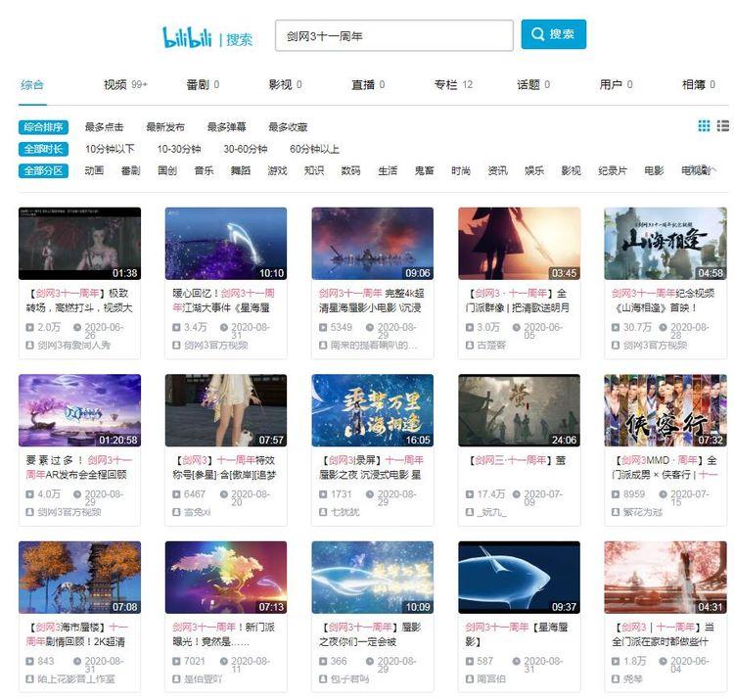Screen dimensions: 734x700
Task: Collapse the category list with the caret
Action: [x=713, y=170]
